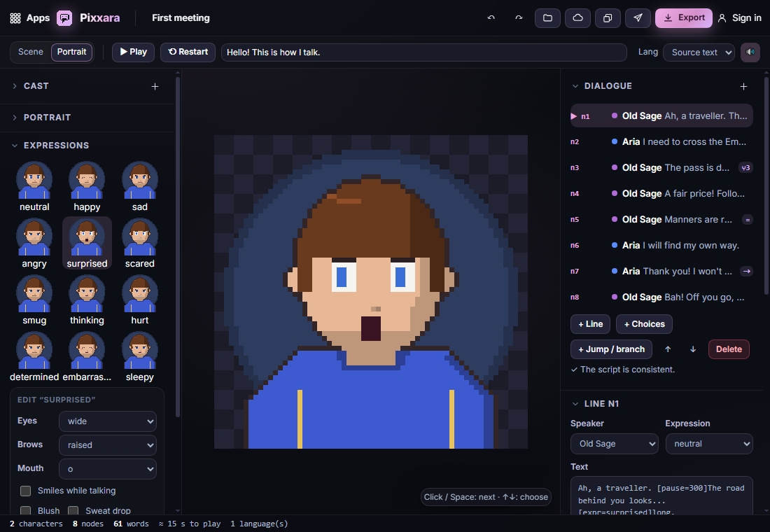Click the cloud save icon
This screenshot has height=532, width=770.
pyautogui.click(x=578, y=18)
